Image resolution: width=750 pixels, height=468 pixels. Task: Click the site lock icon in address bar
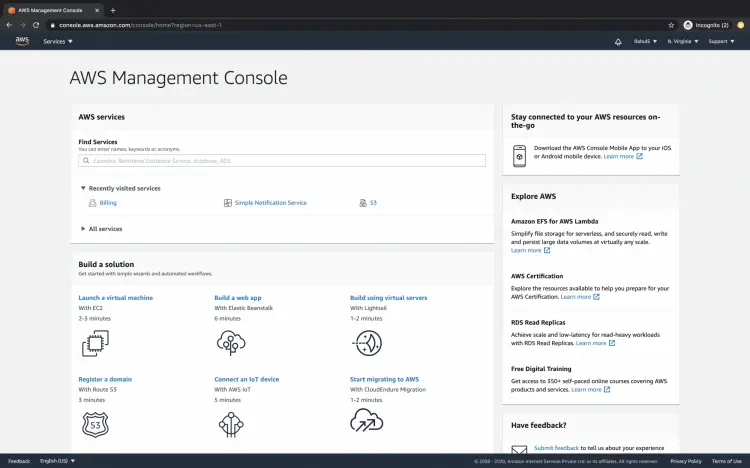(53, 25)
